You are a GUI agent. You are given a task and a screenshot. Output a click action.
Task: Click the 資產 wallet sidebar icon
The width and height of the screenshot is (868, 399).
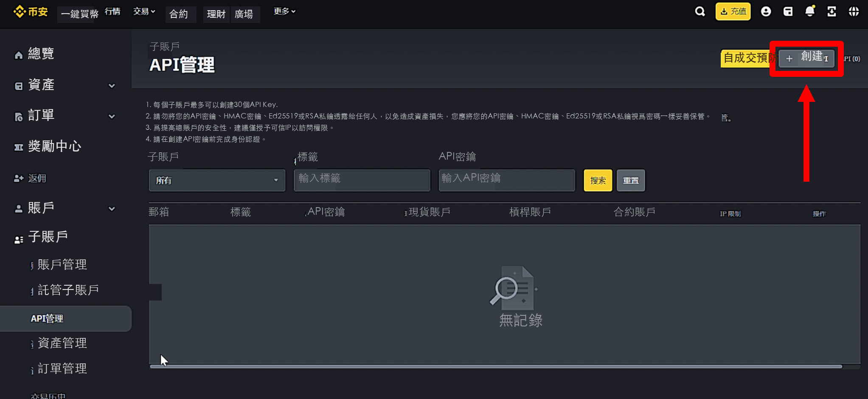click(19, 86)
